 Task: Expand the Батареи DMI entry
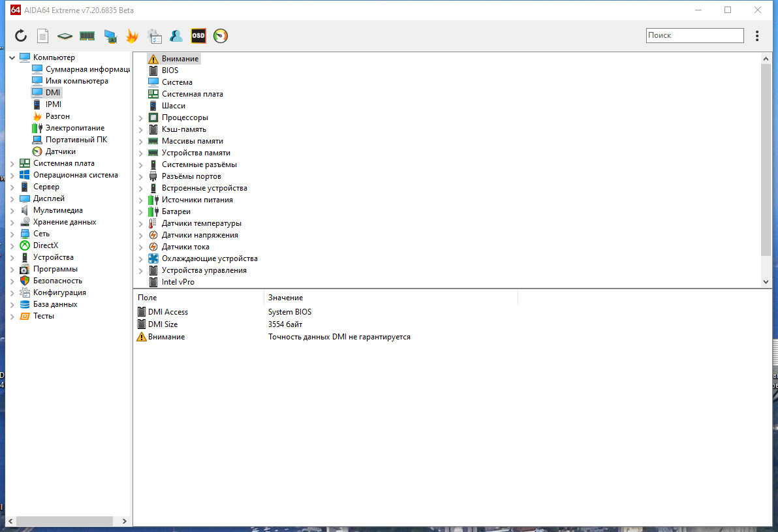(x=140, y=212)
